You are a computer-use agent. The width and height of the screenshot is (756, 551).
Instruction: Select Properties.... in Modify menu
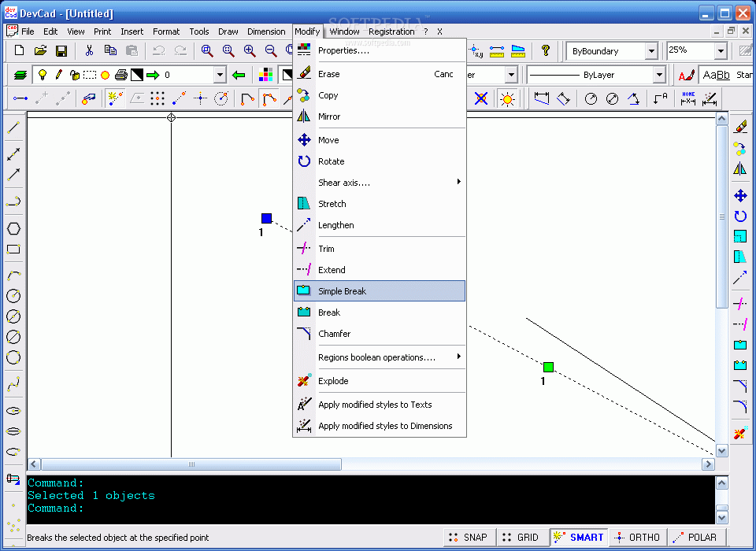tap(380, 50)
